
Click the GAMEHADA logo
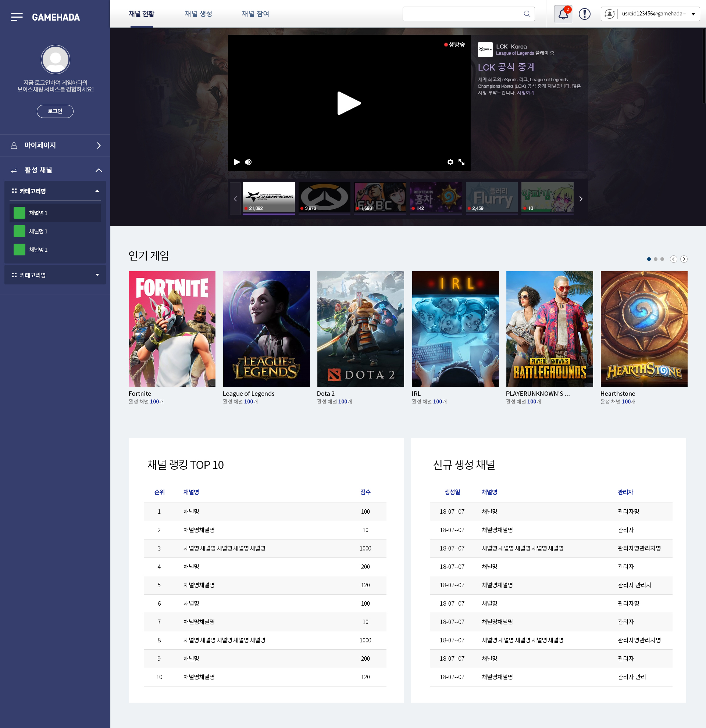[56, 17]
